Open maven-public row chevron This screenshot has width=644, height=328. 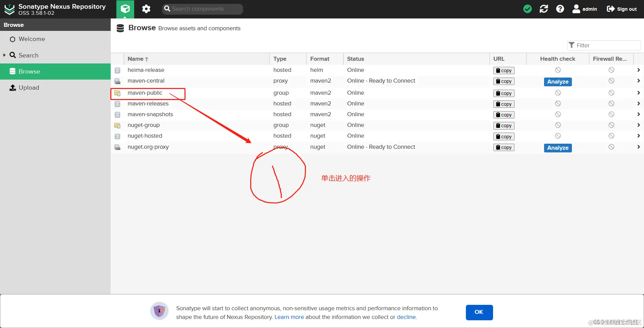click(x=639, y=93)
